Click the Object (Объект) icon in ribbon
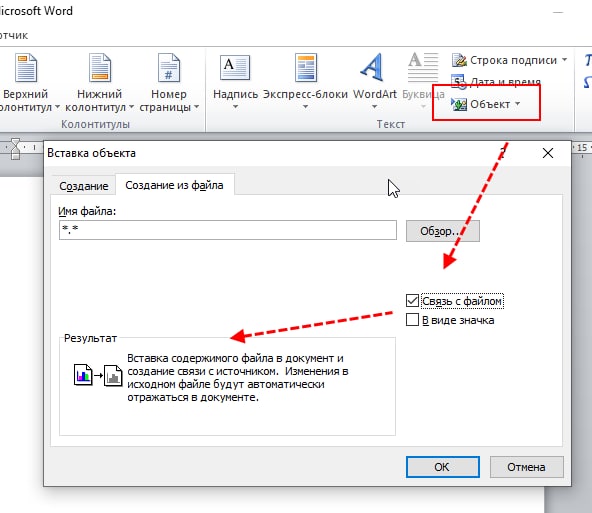This screenshot has width=592, height=513. click(x=459, y=104)
